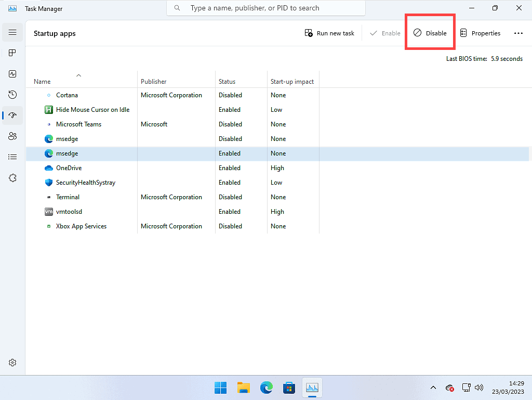Click Run new task button
Screen dimensions: 532x400
point(329,33)
